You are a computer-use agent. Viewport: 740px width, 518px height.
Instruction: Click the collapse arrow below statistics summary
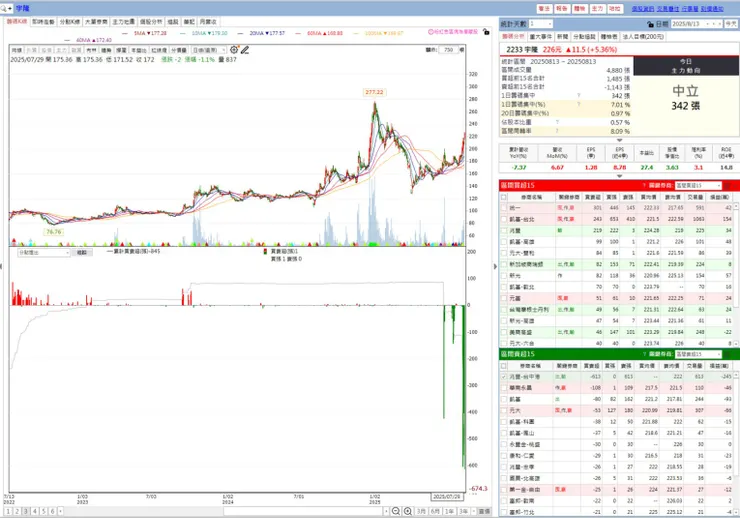tap(620, 140)
